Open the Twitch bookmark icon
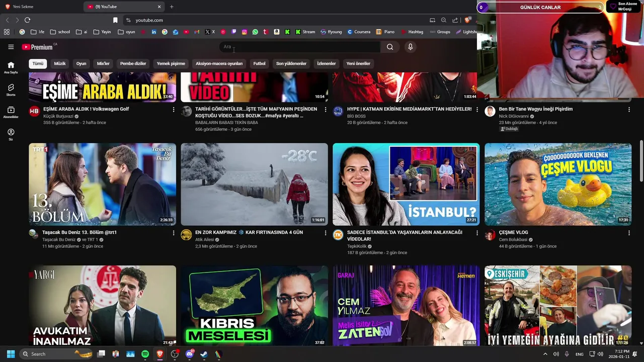The height and width of the screenshot is (362, 644). tap(234, 32)
